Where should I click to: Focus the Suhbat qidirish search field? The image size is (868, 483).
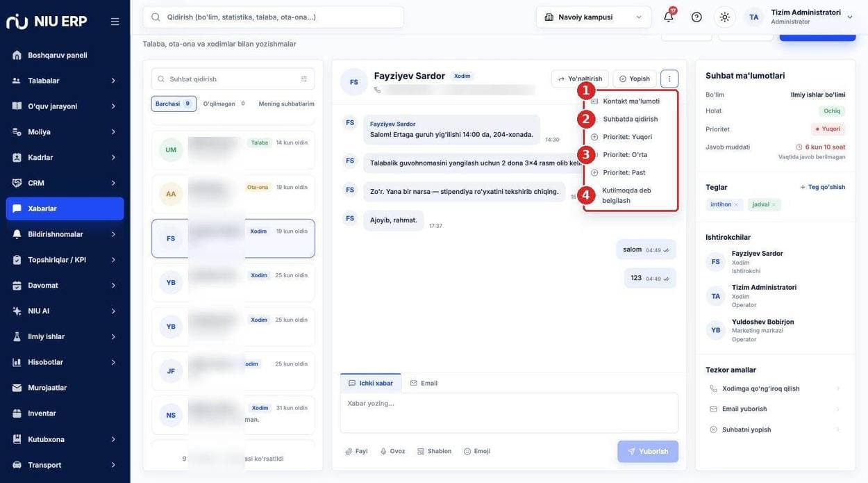tap(233, 79)
